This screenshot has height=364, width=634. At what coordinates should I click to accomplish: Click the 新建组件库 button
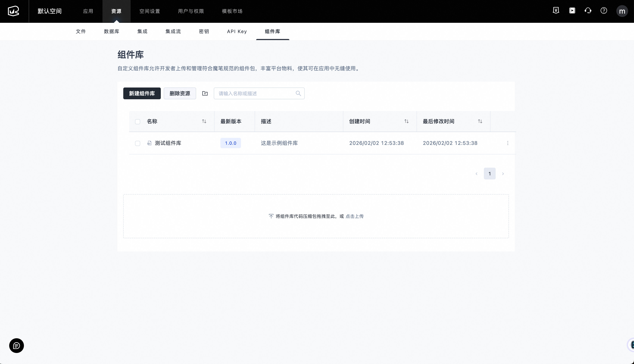point(142,93)
